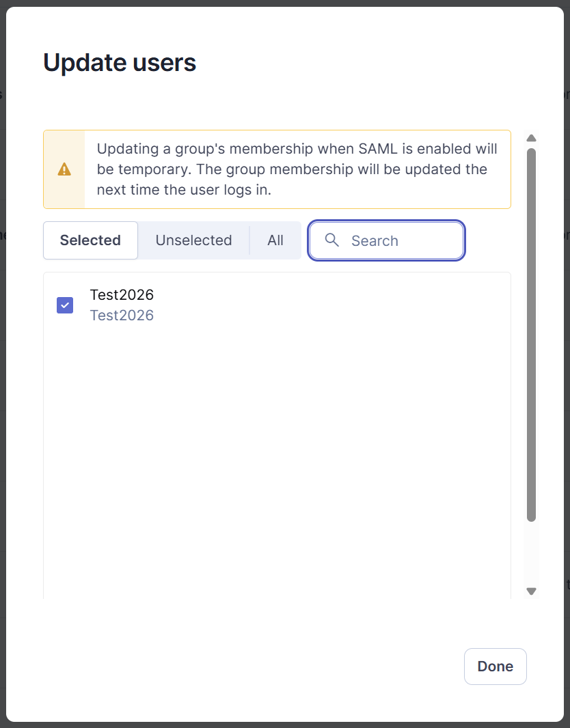Uncheck the Test2026 user checkbox

[x=65, y=305]
